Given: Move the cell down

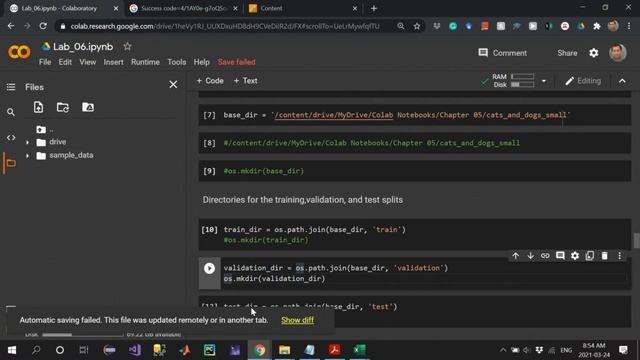Looking at the screenshot, I should click(530, 256).
